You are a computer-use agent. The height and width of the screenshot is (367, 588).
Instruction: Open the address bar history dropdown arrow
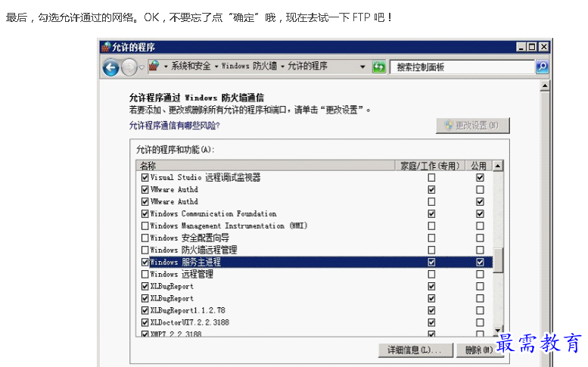point(362,67)
